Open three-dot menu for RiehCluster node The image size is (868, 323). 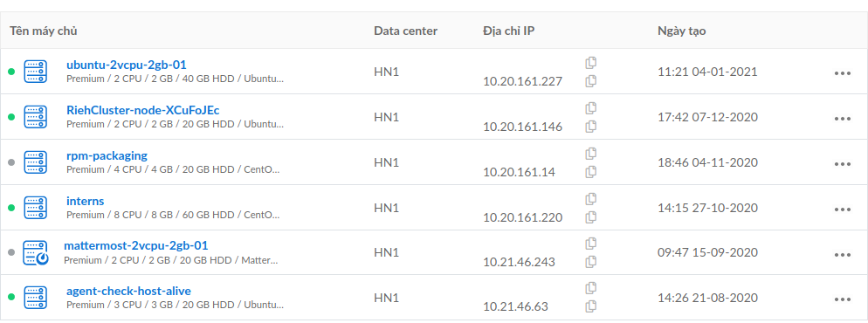tap(842, 119)
